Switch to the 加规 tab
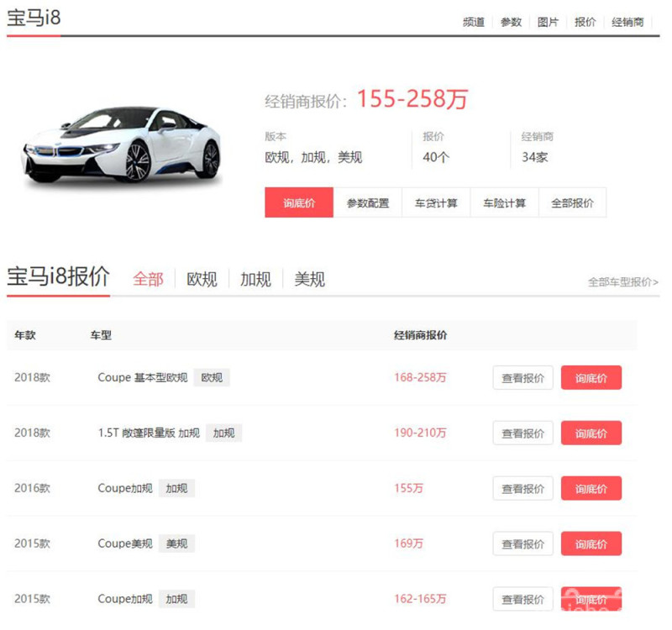 tap(255, 279)
